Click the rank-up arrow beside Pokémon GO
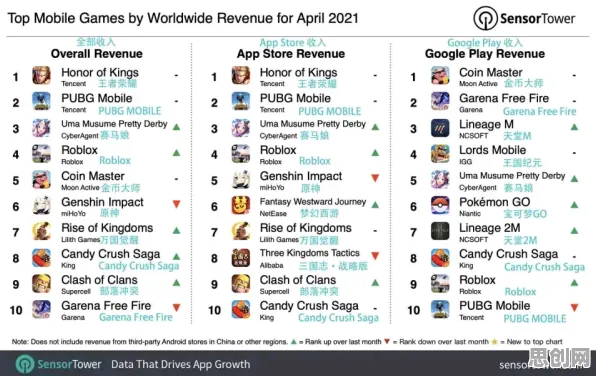This screenshot has width=596, height=376. click(x=574, y=205)
